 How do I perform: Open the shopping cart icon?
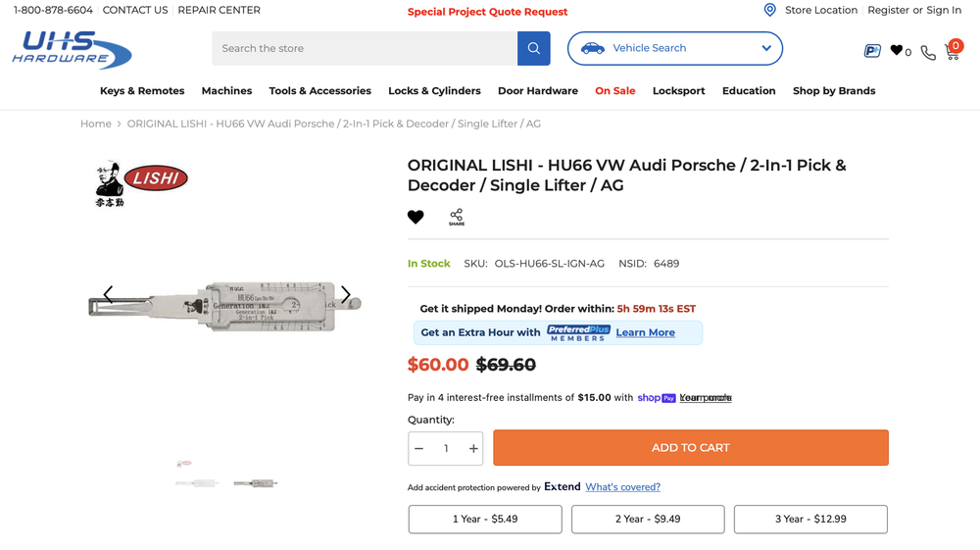(x=952, y=50)
